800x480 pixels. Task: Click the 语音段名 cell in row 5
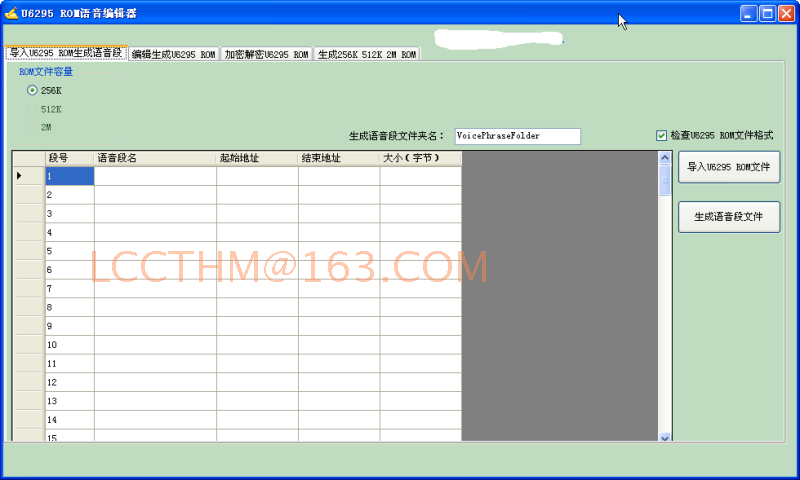155,251
